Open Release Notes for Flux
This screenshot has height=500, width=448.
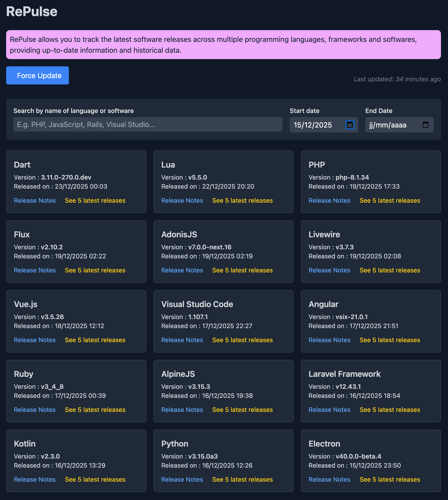point(35,270)
